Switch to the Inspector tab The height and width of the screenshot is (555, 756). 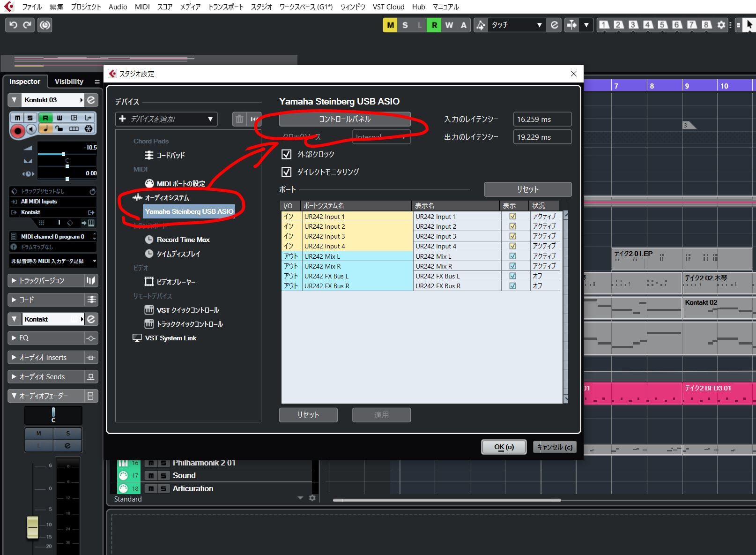tap(25, 82)
